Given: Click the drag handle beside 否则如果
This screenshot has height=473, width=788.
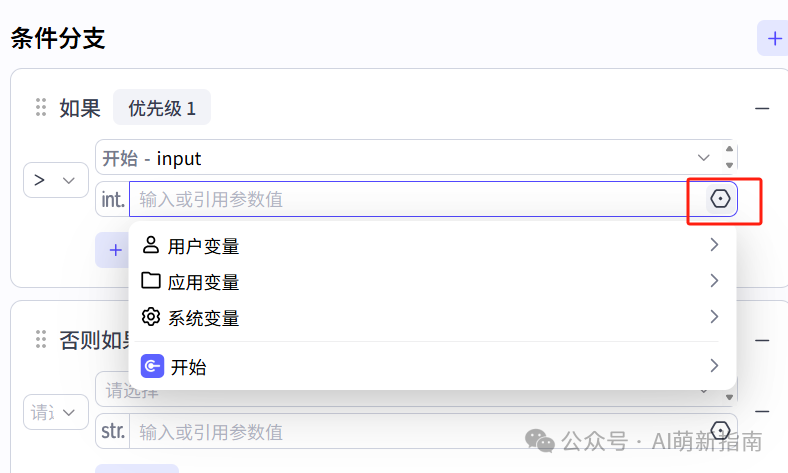Looking at the screenshot, I should pyautogui.click(x=41, y=340).
